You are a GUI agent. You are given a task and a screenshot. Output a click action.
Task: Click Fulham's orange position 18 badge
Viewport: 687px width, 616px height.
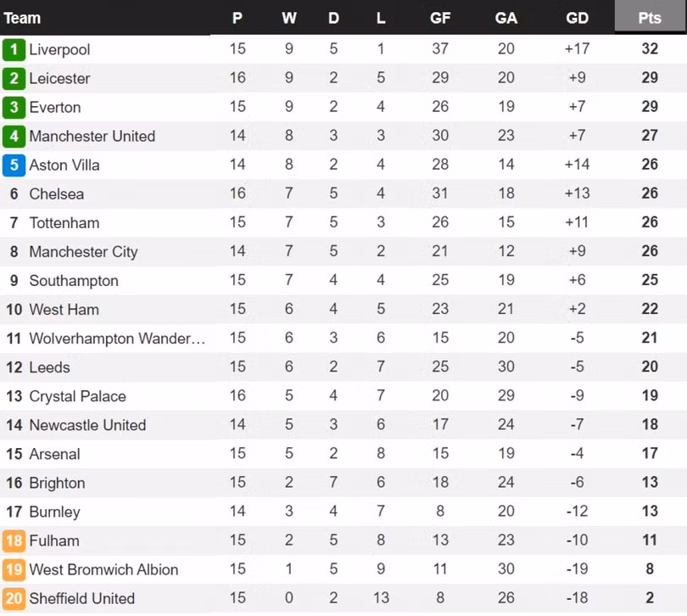point(14,540)
